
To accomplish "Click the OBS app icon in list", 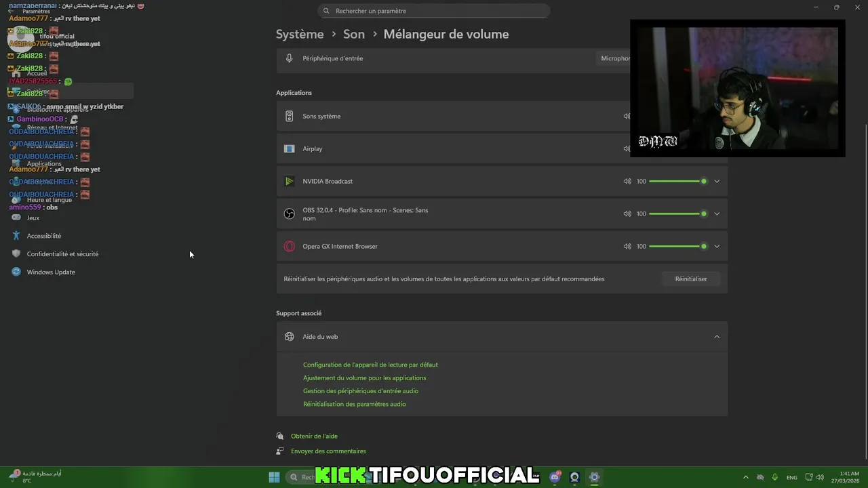I will pyautogui.click(x=290, y=213).
